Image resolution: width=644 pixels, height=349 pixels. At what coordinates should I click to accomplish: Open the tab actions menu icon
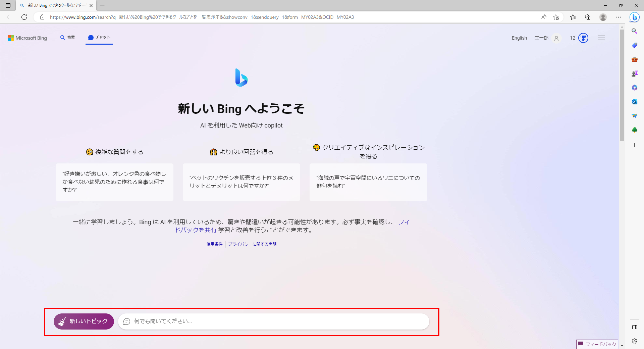8,5
